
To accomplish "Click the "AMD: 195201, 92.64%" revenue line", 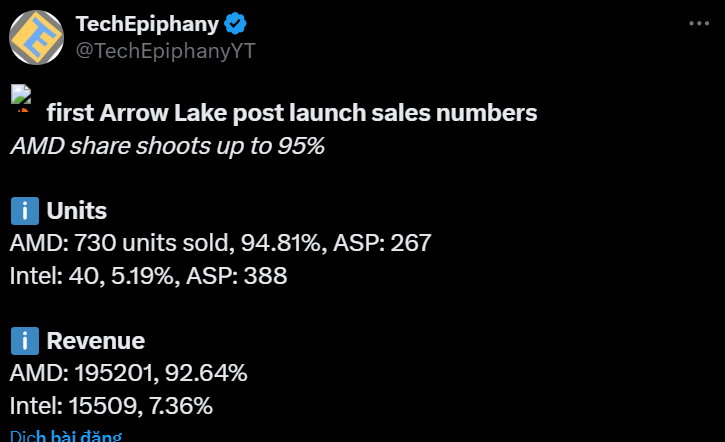I will coord(128,373).
